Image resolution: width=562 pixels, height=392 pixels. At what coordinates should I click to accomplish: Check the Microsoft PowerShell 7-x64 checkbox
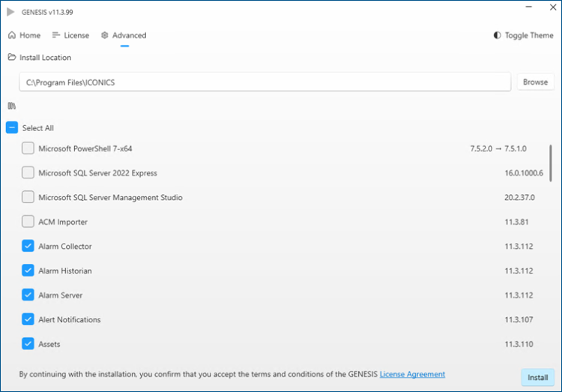coord(28,148)
